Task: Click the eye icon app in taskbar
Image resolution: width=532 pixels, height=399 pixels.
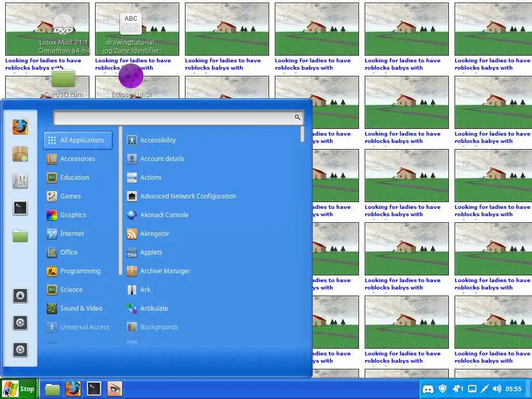Action: point(114,389)
